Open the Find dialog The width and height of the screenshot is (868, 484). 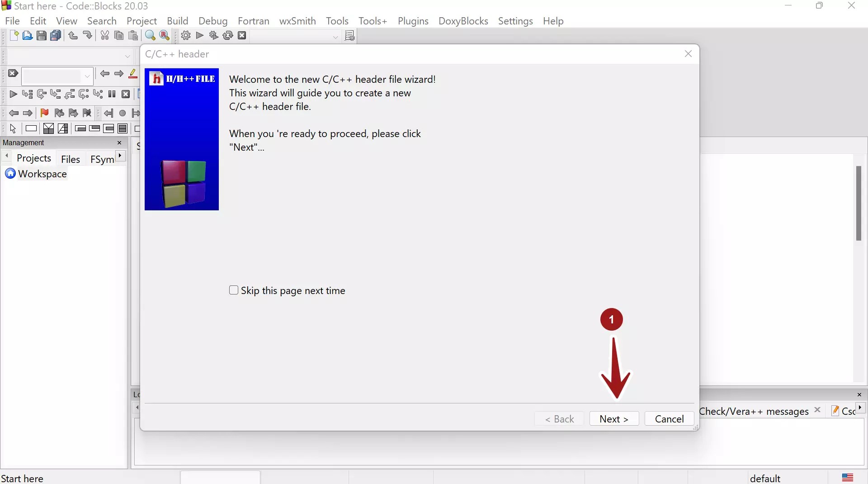150,36
